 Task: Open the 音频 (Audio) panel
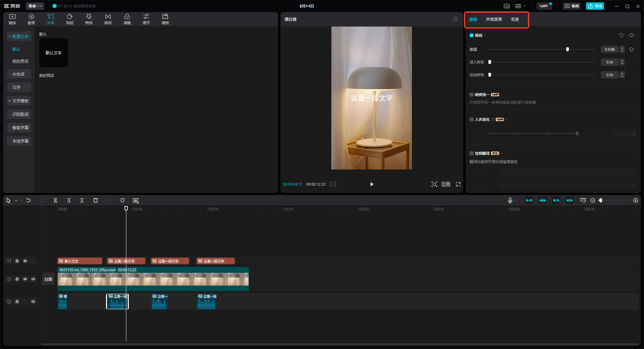31,19
